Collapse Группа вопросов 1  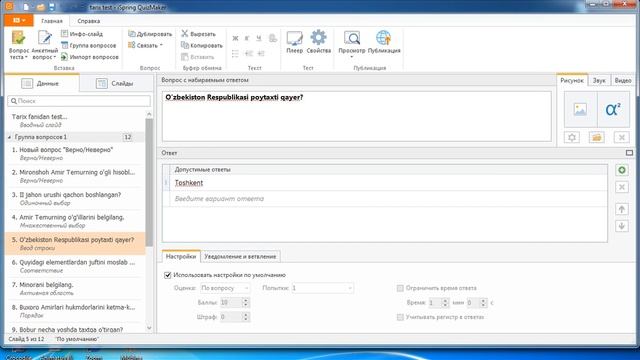click(x=9, y=137)
